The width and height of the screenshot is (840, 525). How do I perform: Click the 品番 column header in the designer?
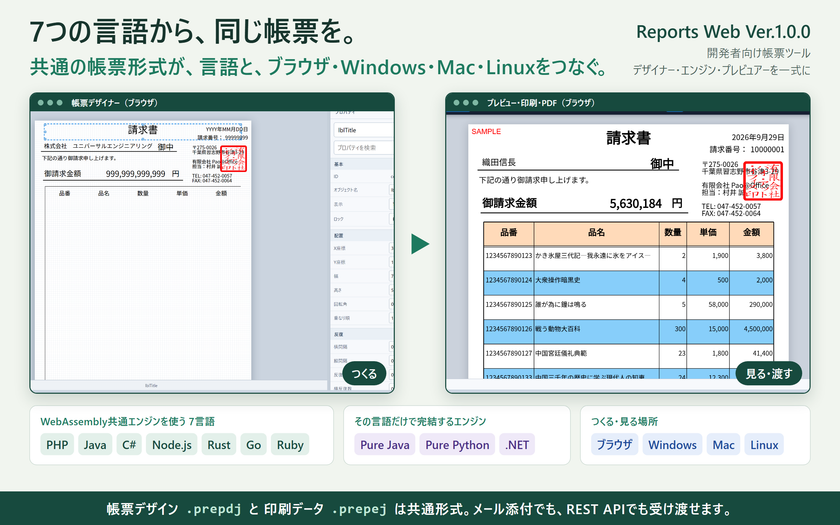64,193
